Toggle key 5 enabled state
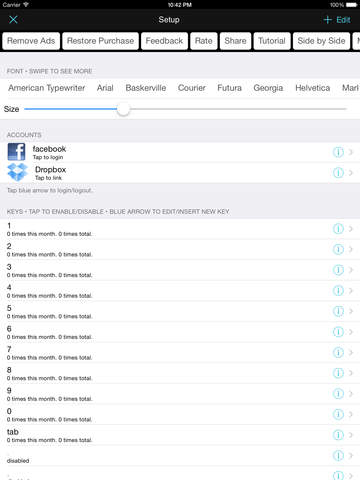Viewport: 360px width, 480px height. [180, 312]
